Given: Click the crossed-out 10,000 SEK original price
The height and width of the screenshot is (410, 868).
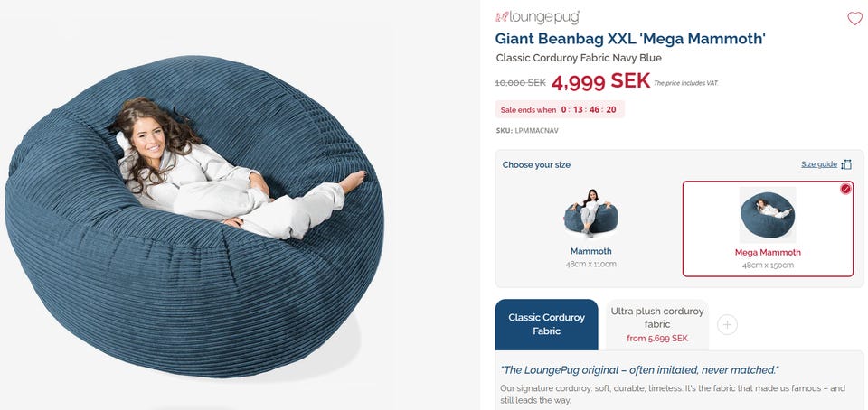Looking at the screenshot, I should tap(520, 82).
